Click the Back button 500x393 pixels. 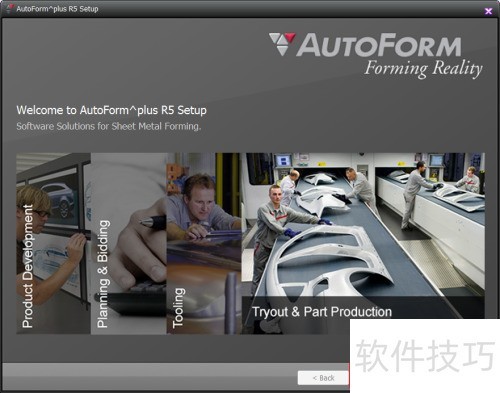coord(323,378)
